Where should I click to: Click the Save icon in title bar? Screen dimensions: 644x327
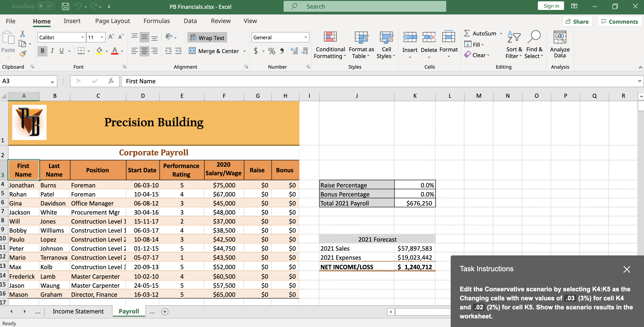pos(65,7)
